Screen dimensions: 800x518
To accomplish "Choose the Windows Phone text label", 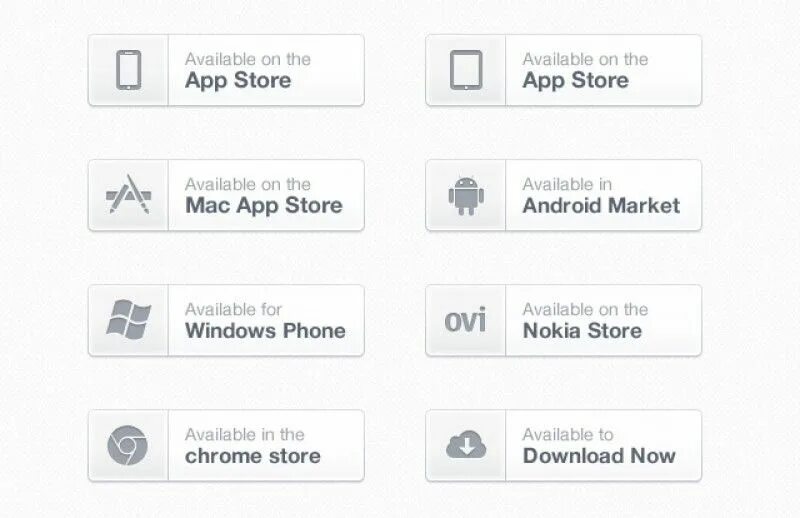I will (x=265, y=331).
